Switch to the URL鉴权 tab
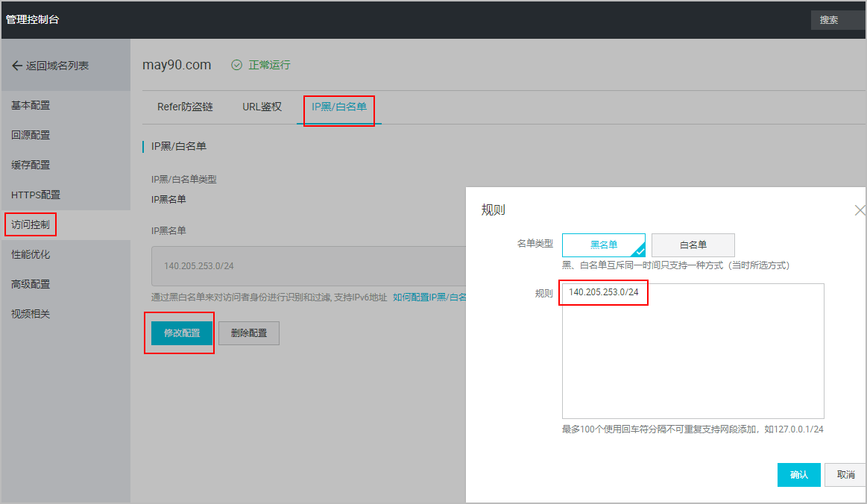The width and height of the screenshot is (867, 504). coord(262,107)
